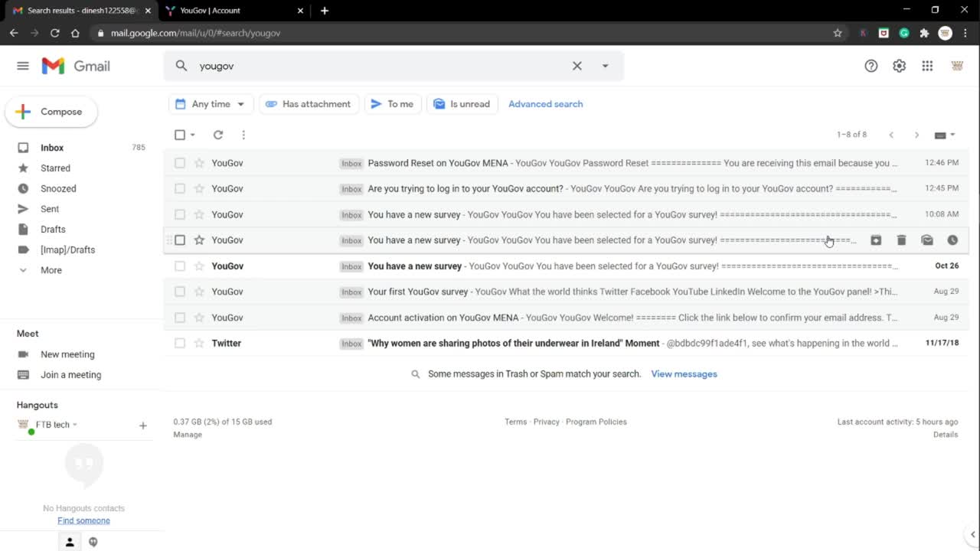Viewport: 980px width, 551px height.
Task: Star the Twitter Moment email
Action: [199, 343]
